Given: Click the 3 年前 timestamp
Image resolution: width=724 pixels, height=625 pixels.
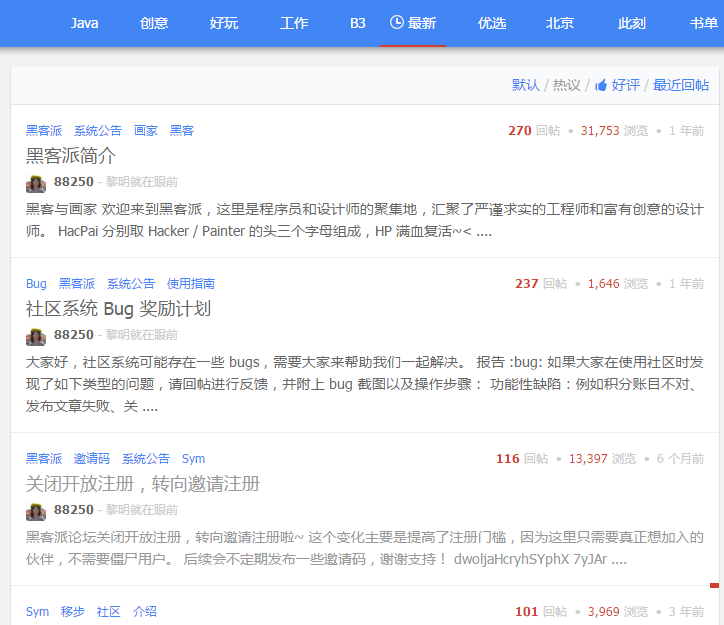Looking at the screenshot, I should [x=686, y=612].
